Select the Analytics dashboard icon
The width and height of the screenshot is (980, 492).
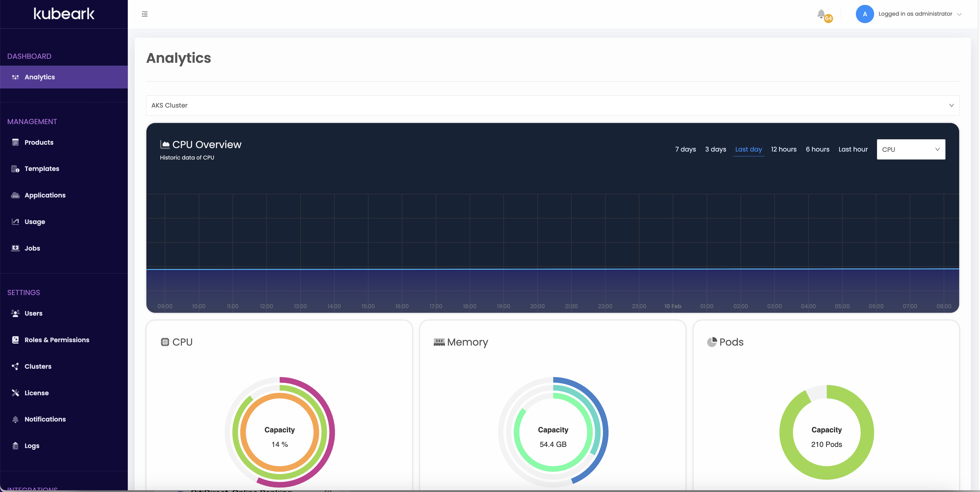[x=15, y=77]
